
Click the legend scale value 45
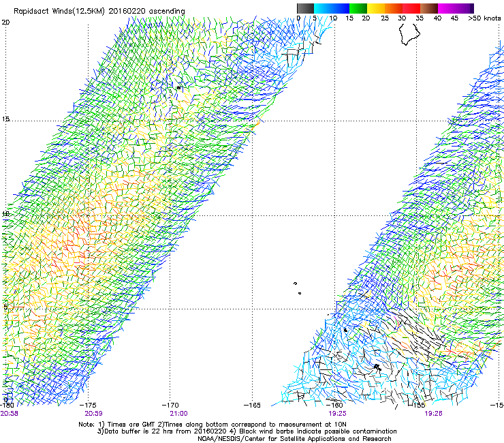pos(454,18)
